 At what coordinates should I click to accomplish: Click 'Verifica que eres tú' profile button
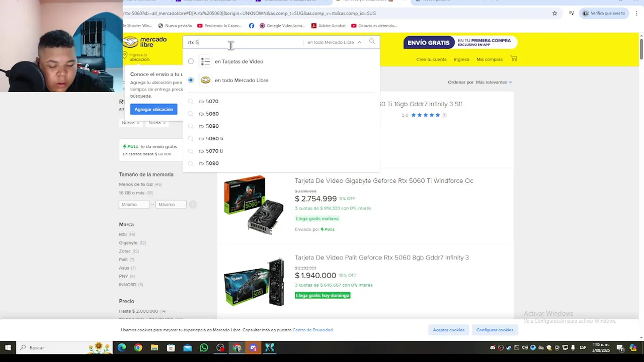pos(604,14)
